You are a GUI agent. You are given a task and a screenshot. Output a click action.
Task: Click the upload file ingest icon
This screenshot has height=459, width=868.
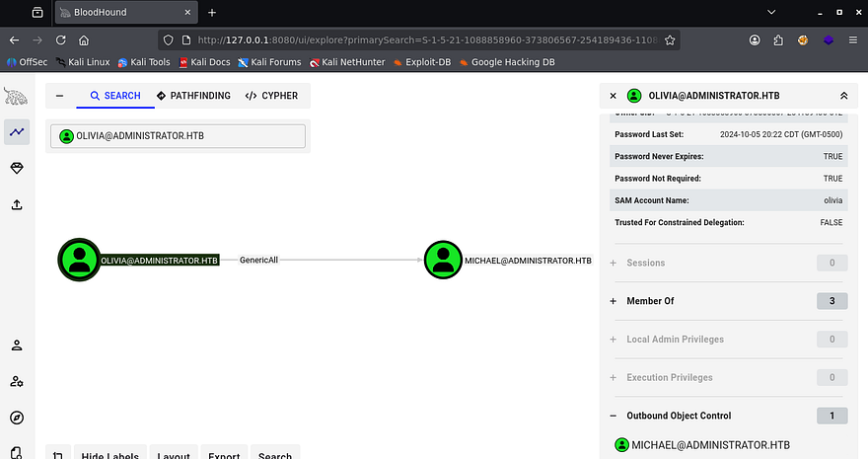(16, 205)
